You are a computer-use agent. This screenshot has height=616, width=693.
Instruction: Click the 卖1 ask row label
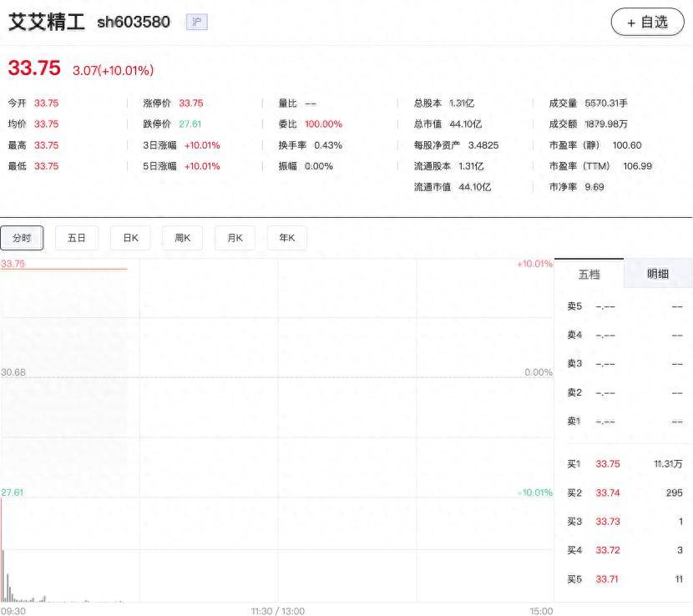pyautogui.click(x=574, y=422)
